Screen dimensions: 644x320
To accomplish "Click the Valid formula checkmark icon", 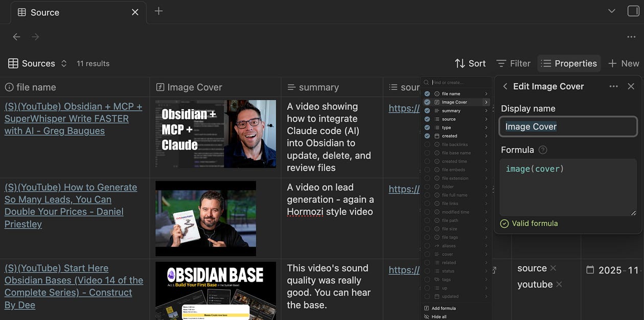I will [x=504, y=224].
